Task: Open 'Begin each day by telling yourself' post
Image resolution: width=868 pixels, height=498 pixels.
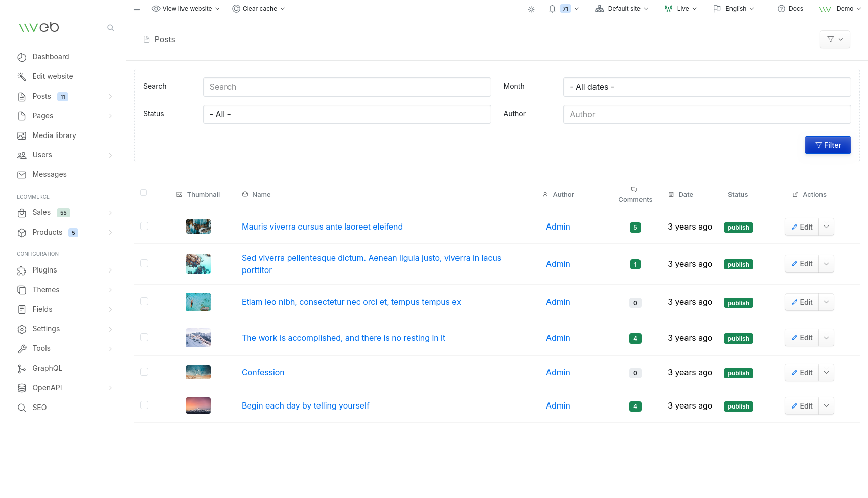Action: pos(305,406)
